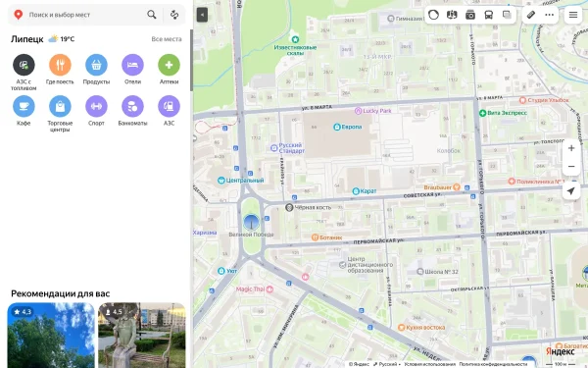Select the 'АЗС с топливом' category icon
This screenshot has height=368, width=588.
[24, 65]
